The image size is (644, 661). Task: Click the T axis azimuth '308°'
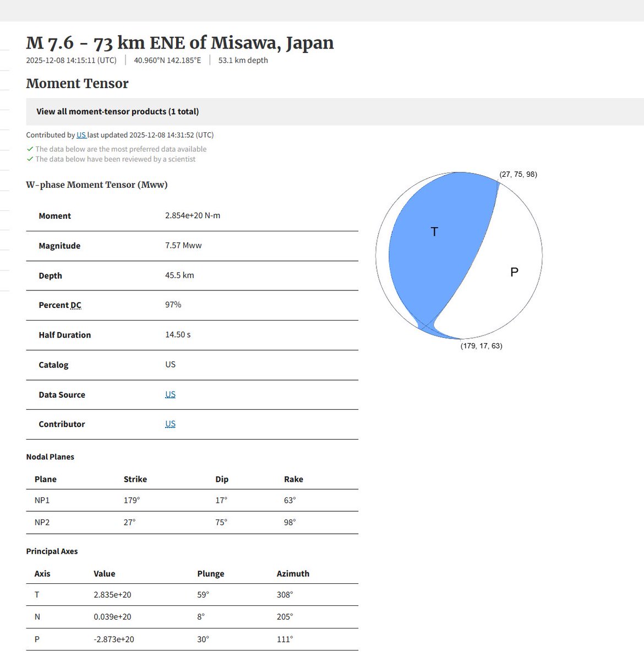coord(285,595)
